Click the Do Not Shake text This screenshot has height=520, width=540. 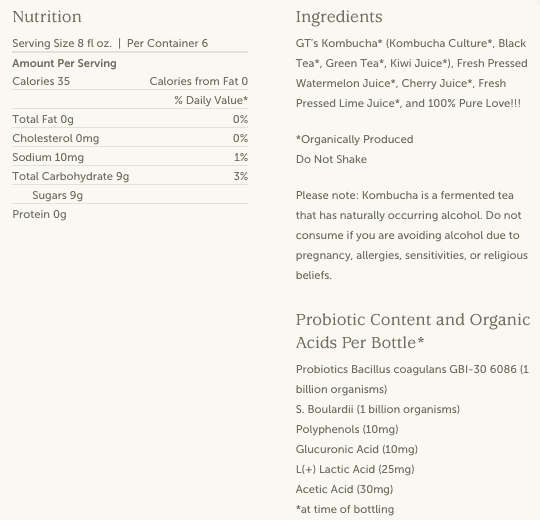pyautogui.click(x=331, y=159)
